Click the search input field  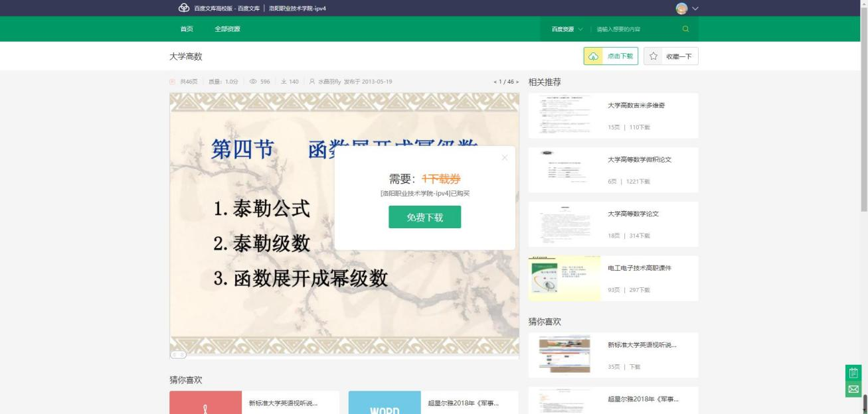[x=634, y=29]
